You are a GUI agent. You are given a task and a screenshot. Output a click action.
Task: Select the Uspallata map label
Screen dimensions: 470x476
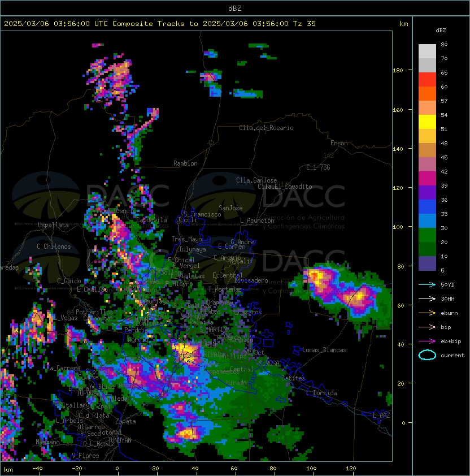(x=53, y=225)
